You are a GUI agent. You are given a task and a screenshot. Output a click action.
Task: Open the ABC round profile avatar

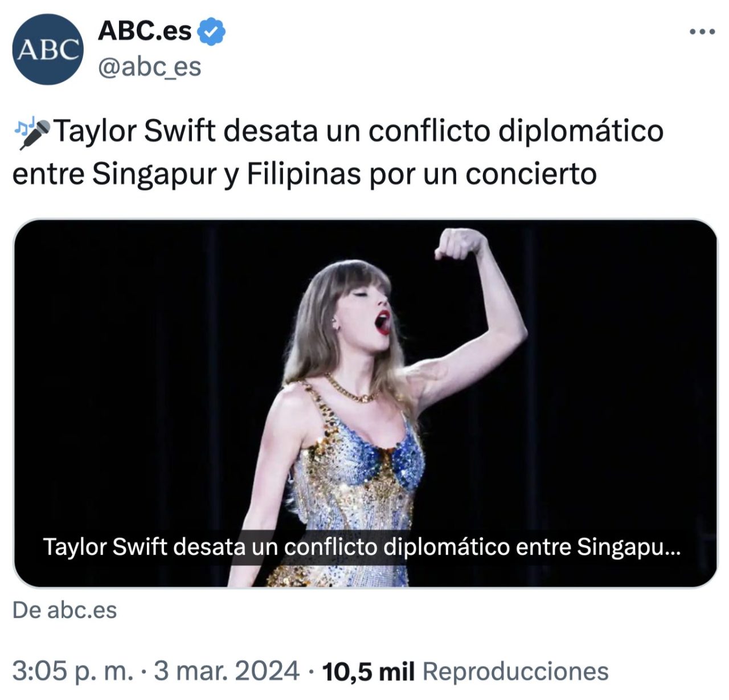(48, 50)
